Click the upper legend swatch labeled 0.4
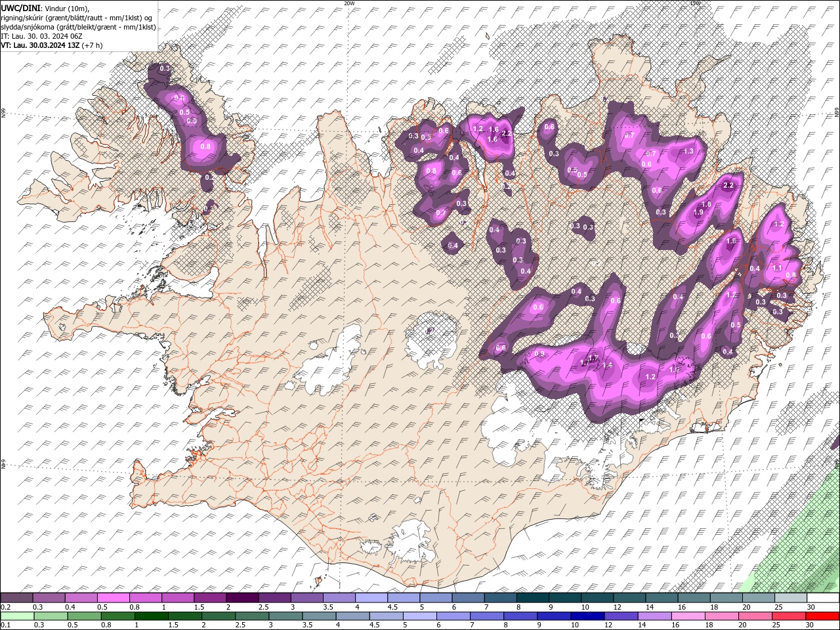This screenshot has height=630, width=840. coord(81,598)
